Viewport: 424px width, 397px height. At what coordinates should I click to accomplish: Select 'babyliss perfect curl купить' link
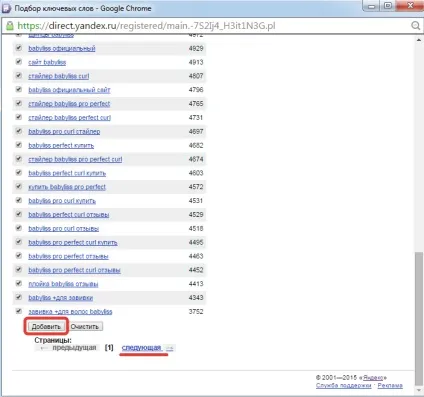pos(67,173)
